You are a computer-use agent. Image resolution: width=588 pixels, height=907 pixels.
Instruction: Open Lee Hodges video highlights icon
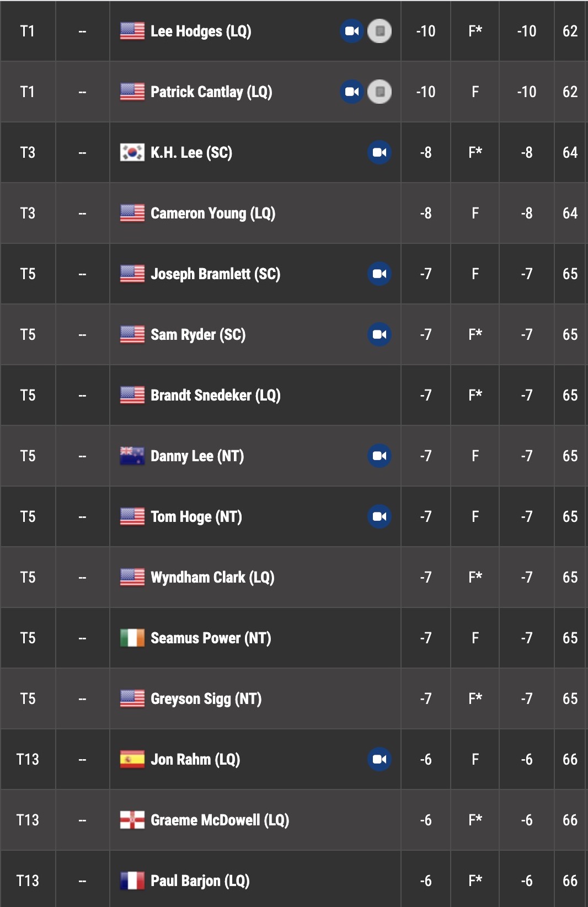pos(352,31)
